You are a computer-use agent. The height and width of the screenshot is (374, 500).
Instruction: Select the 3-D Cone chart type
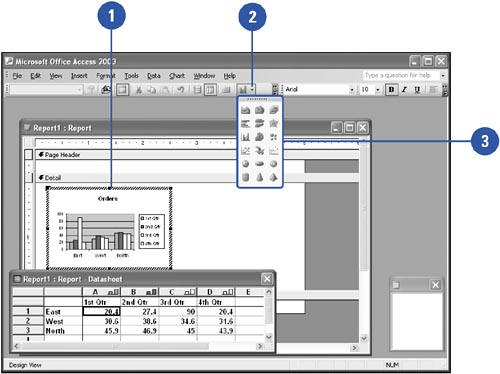[259, 177]
